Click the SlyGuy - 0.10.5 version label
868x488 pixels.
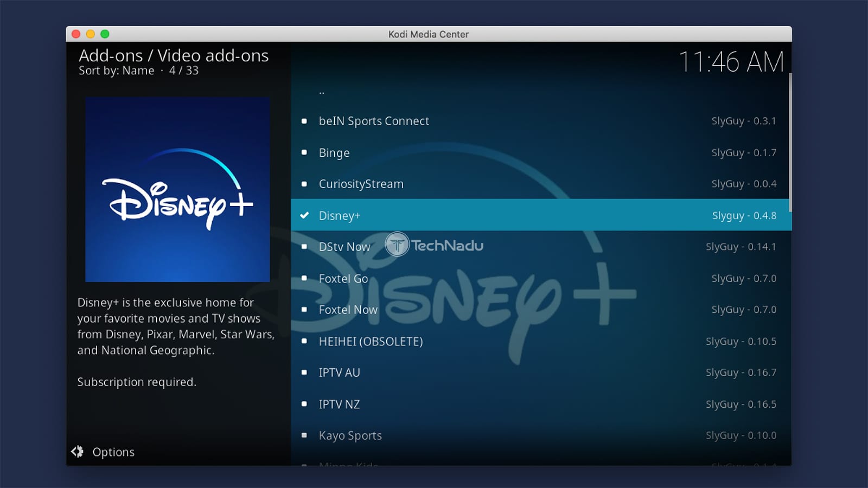pos(741,342)
